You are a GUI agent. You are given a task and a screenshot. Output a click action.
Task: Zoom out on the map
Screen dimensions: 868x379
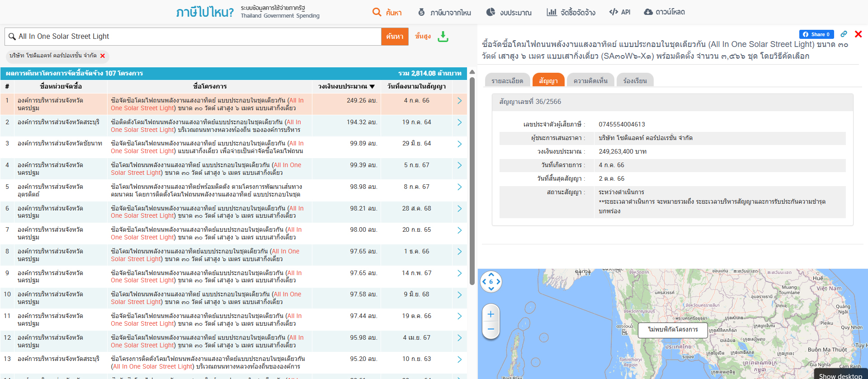coord(491,329)
